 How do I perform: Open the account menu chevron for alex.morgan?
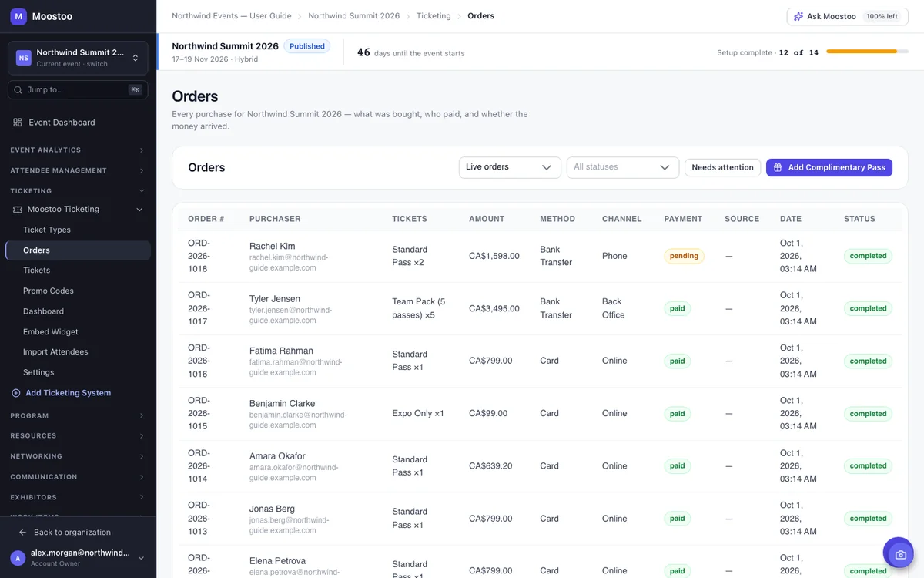[141, 558]
